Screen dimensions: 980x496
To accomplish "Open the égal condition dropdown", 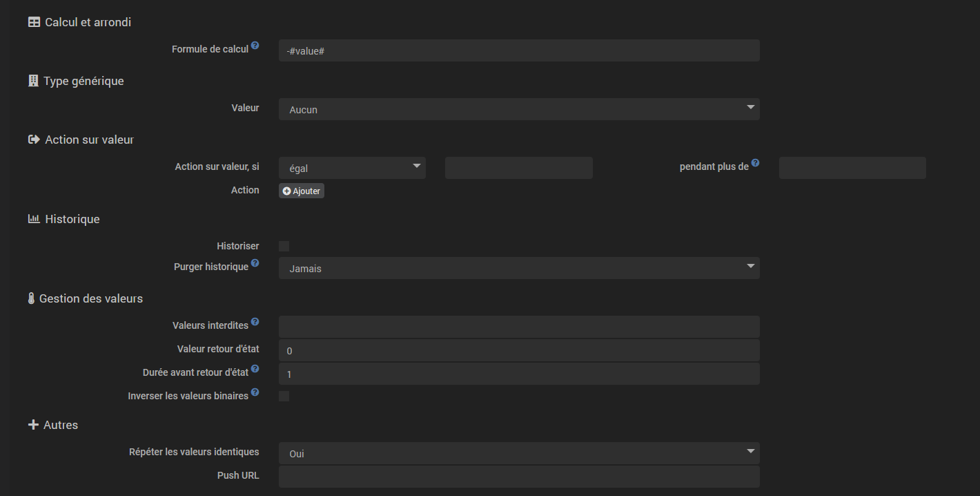I will pyautogui.click(x=352, y=168).
